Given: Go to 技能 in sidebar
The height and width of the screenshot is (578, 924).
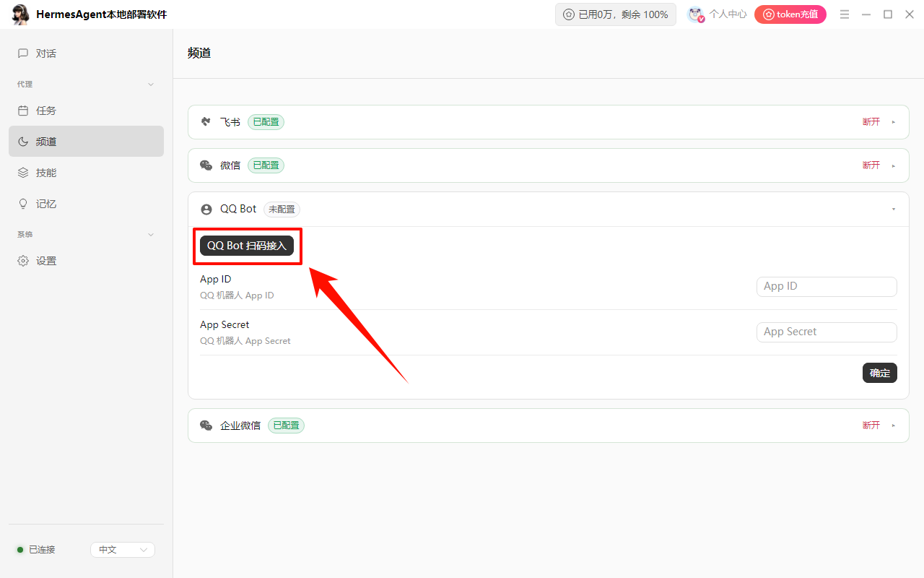Looking at the screenshot, I should coord(86,173).
